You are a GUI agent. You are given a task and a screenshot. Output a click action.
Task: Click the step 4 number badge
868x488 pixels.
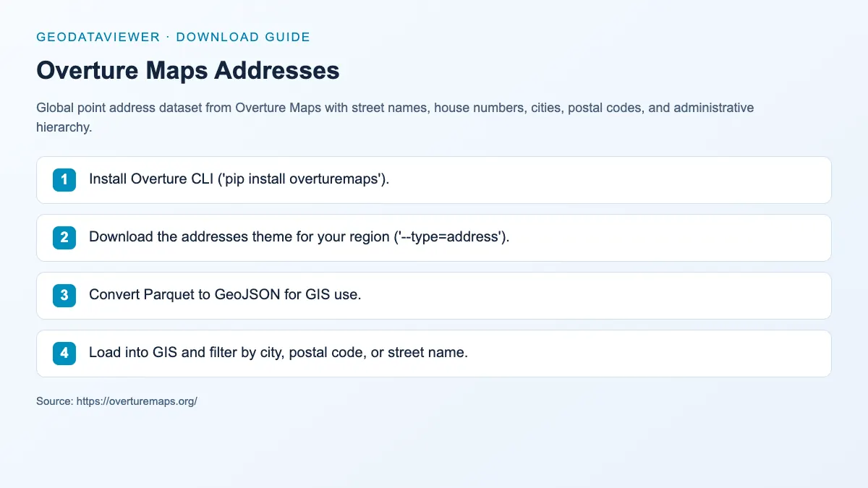(x=64, y=354)
